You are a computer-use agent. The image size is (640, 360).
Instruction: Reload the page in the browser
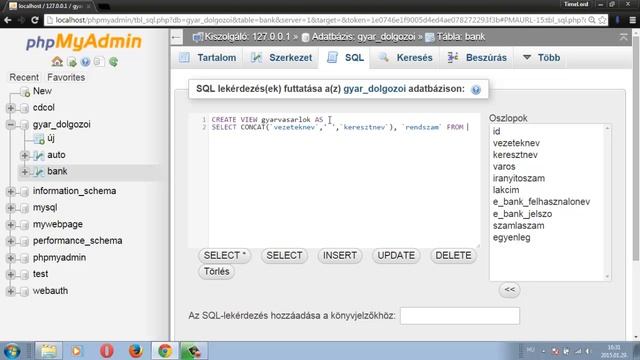click(x=35, y=20)
